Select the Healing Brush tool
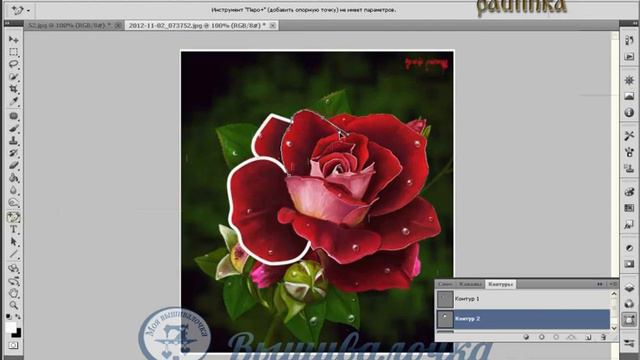Image resolution: width=640 pixels, height=360 pixels. click(13, 116)
